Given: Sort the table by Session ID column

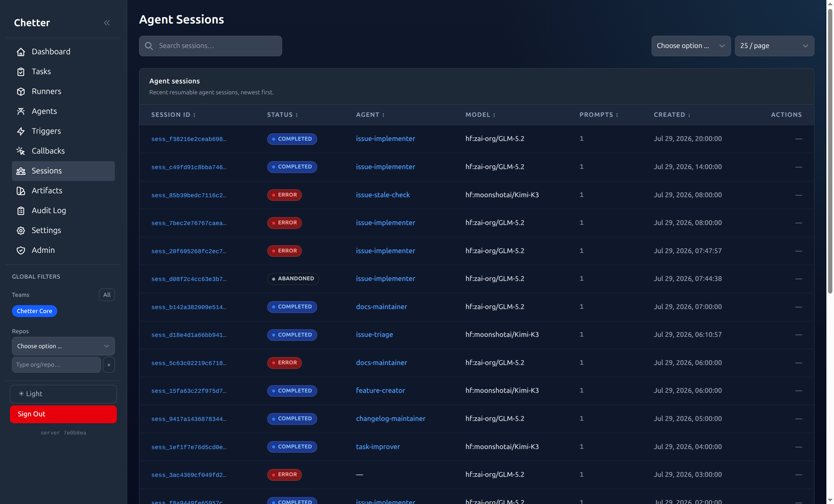Looking at the screenshot, I should click(x=173, y=115).
